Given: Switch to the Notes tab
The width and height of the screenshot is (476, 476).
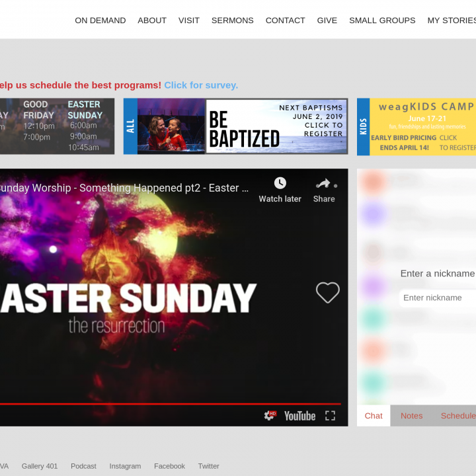Looking at the screenshot, I should tap(411, 416).
